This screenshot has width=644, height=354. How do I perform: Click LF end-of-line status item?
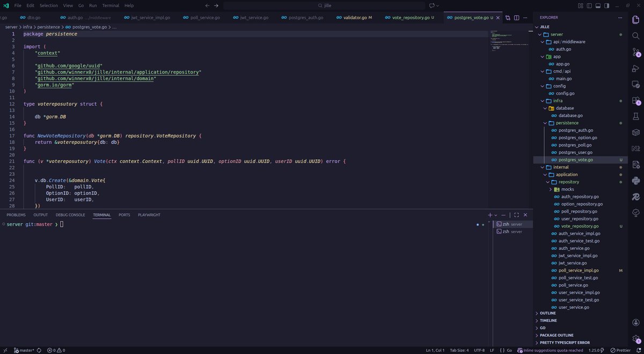(x=492, y=350)
